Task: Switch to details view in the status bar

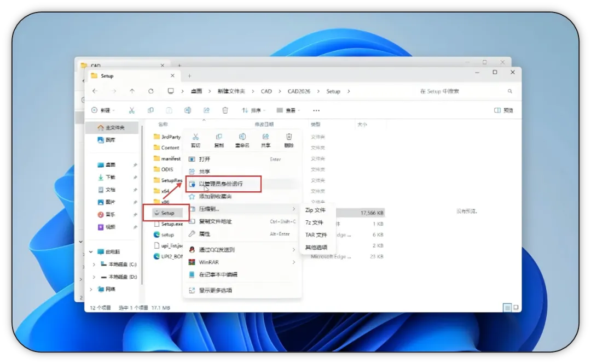Action: tap(507, 308)
